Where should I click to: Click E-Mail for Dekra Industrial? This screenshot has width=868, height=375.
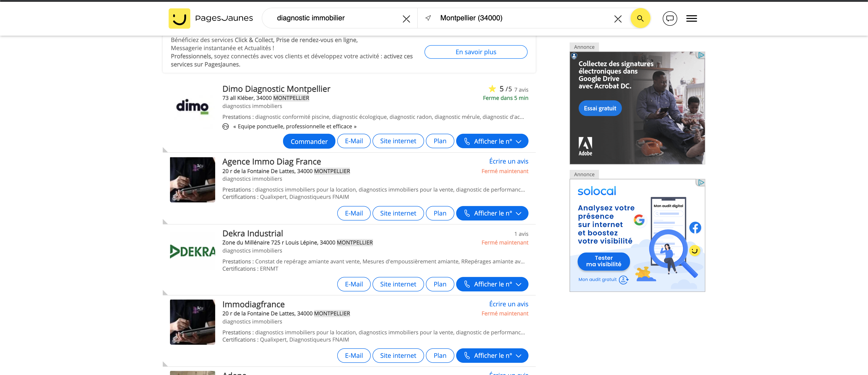[x=354, y=284]
